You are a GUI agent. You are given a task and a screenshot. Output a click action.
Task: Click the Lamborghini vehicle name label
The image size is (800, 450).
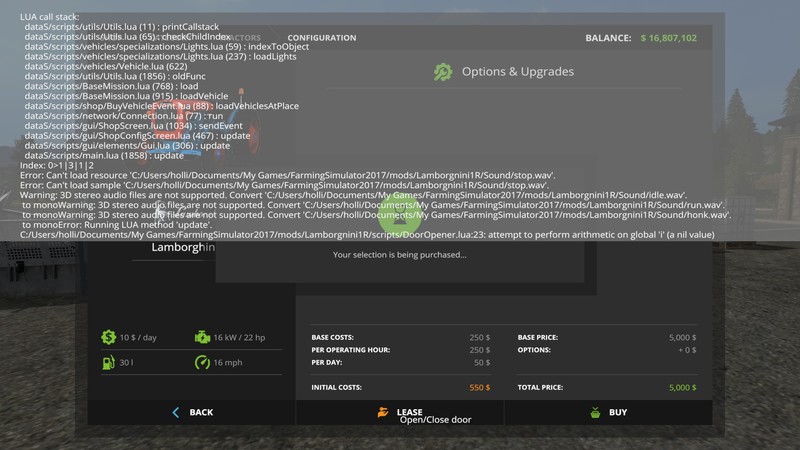point(183,247)
